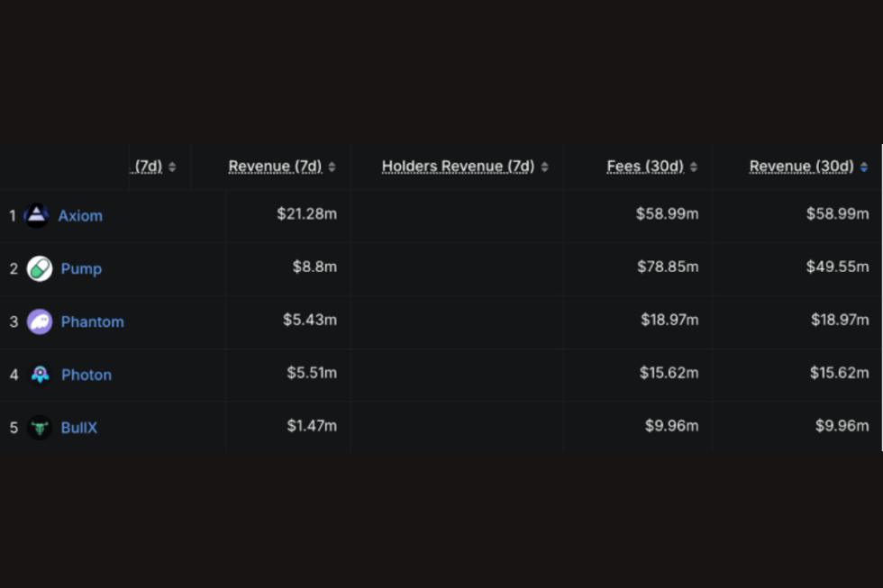Click the BullX bull logo icon
883x588 pixels.
(x=40, y=428)
